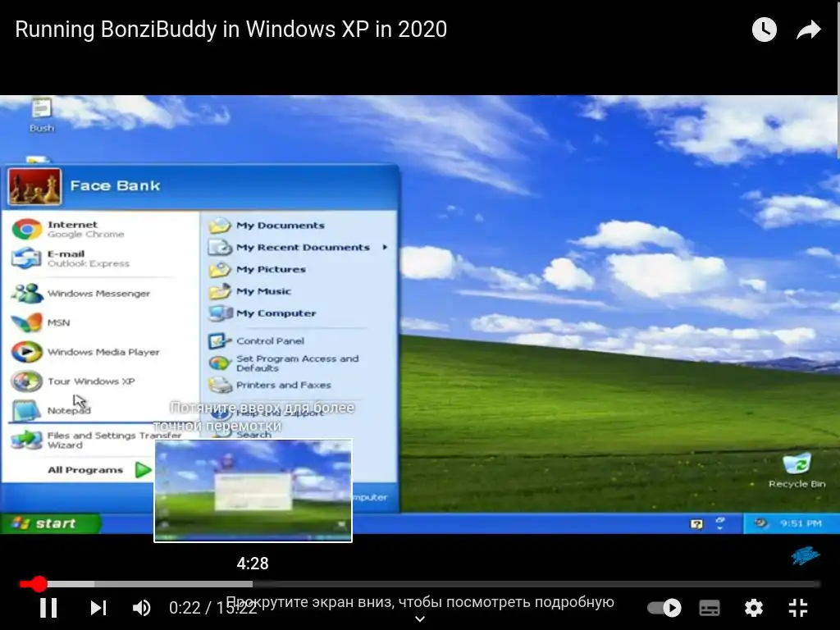Open Google Chrome Internet icon
This screenshot has width=840, height=630.
coord(27,230)
